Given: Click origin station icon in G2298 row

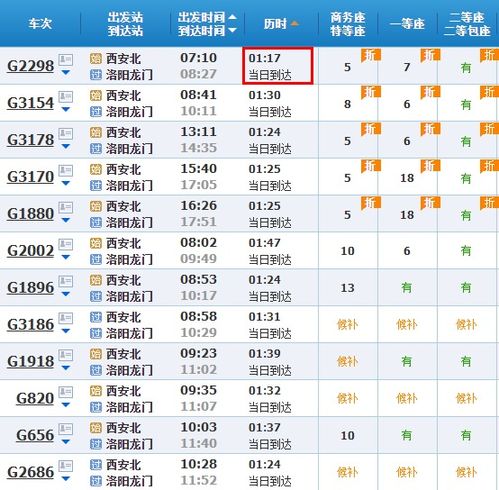Looking at the screenshot, I should click(x=96, y=59).
